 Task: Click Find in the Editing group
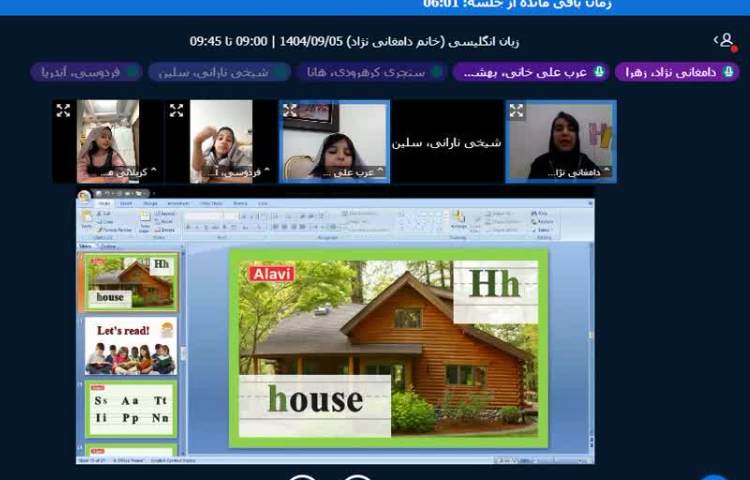(x=540, y=214)
